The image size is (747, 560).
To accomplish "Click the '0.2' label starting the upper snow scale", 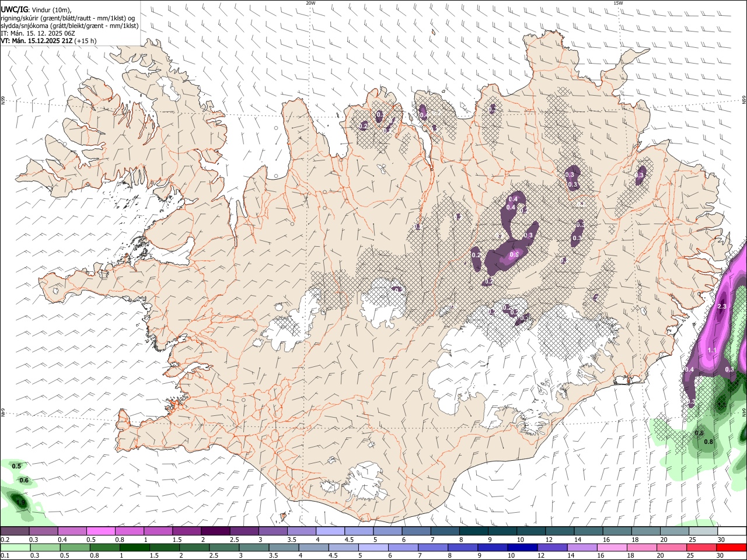I will click(5, 540).
